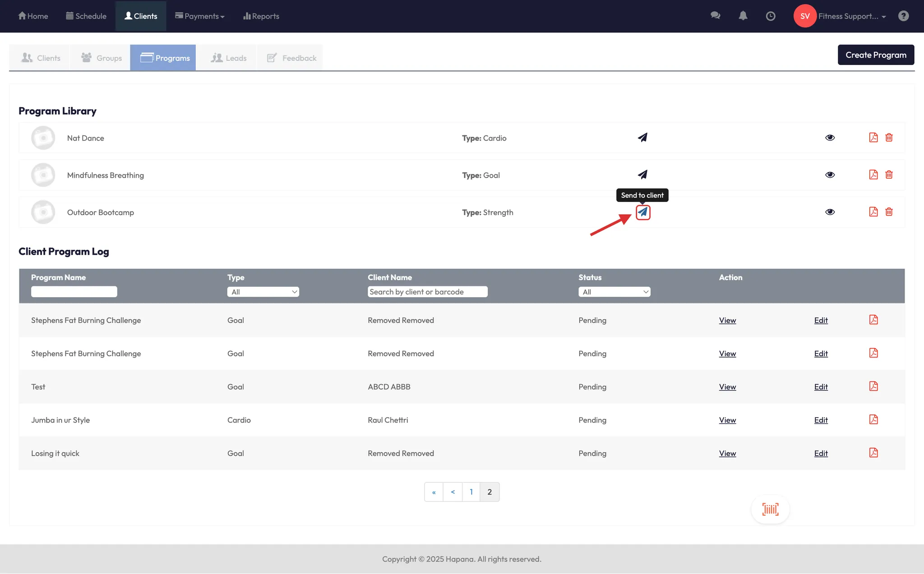Click the barcode scanner floating button
Screen dimensions: 924x574
click(770, 510)
